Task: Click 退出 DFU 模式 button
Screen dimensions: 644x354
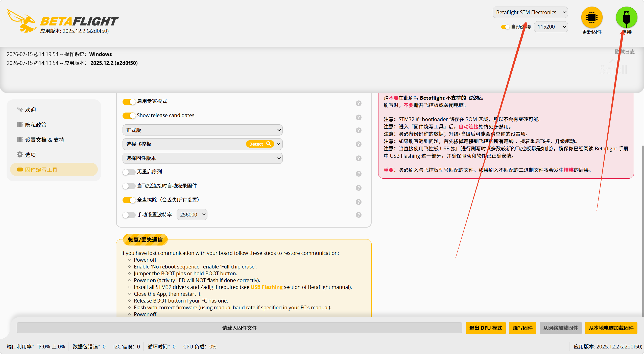Action: [486, 328]
